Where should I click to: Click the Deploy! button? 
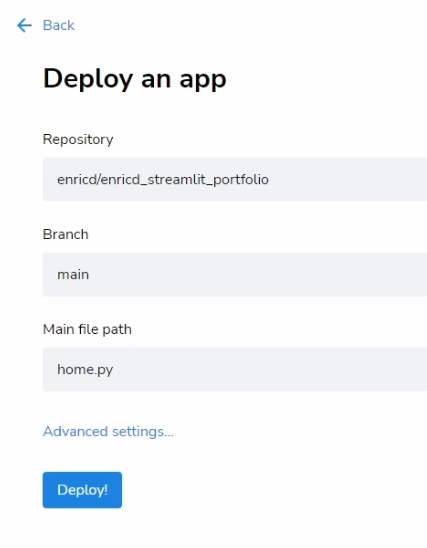[82, 490]
